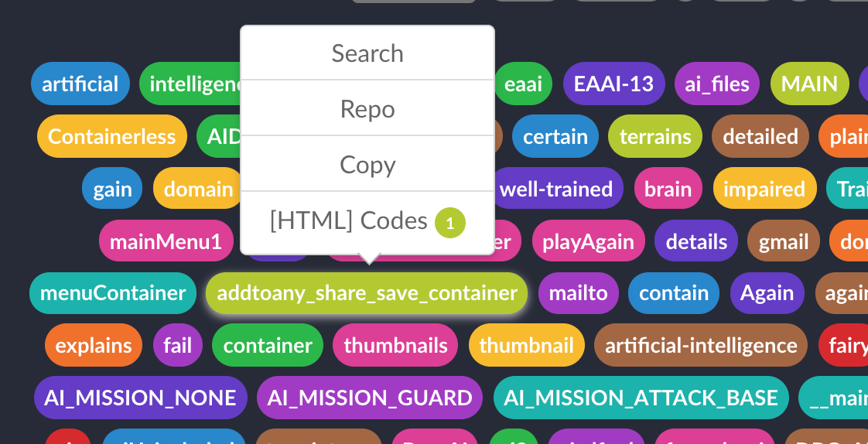Click the 'domain' tag
Screen dimensions: 868x444
pos(198,189)
